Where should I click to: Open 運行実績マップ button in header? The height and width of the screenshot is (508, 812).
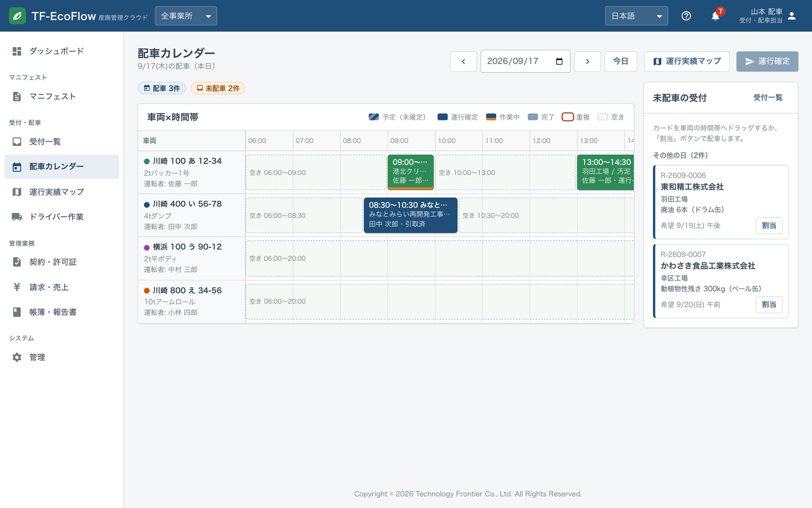point(687,61)
